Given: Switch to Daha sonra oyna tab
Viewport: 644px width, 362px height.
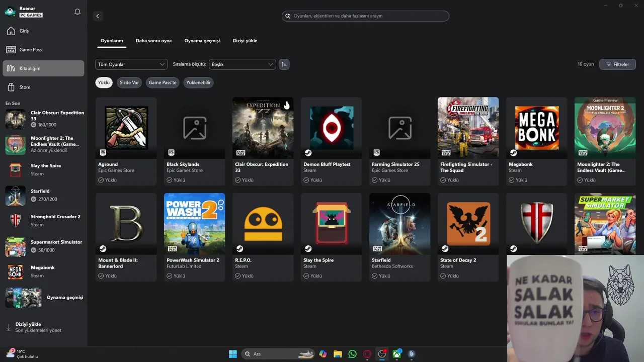Looking at the screenshot, I should (x=153, y=41).
